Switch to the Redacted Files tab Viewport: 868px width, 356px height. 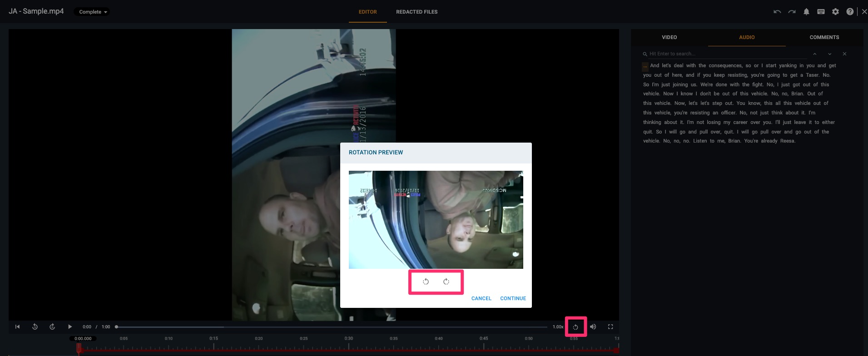pyautogui.click(x=417, y=12)
